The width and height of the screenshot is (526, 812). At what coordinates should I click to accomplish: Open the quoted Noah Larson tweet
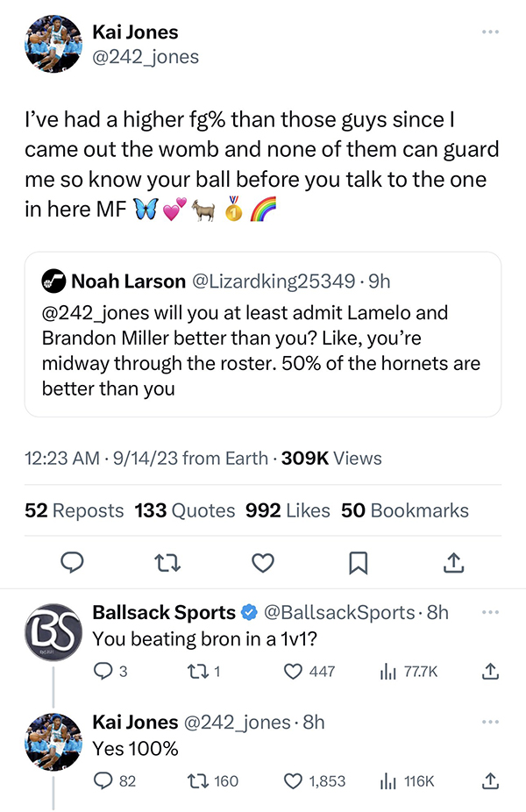pyautogui.click(x=262, y=334)
